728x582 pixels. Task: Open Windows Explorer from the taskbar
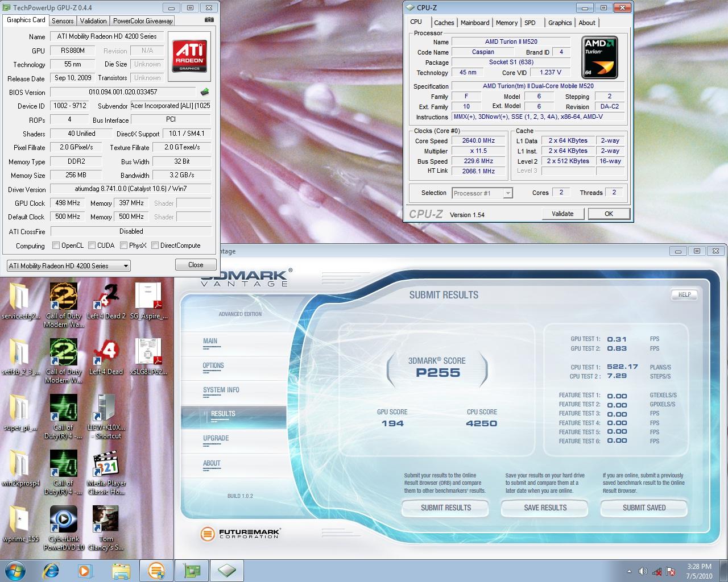(x=121, y=570)
